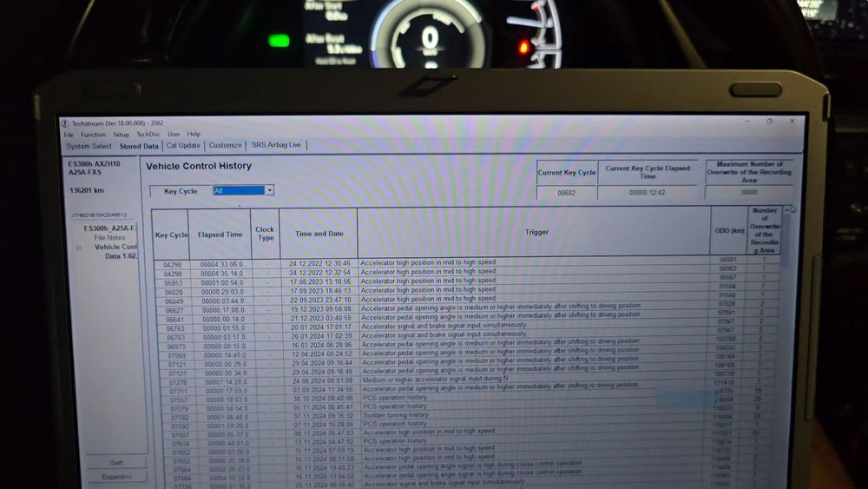Image resolution: width=868 pixels, height=489 pixels.
Task: Select key cycle 06627 row
Action: (467, 308)
